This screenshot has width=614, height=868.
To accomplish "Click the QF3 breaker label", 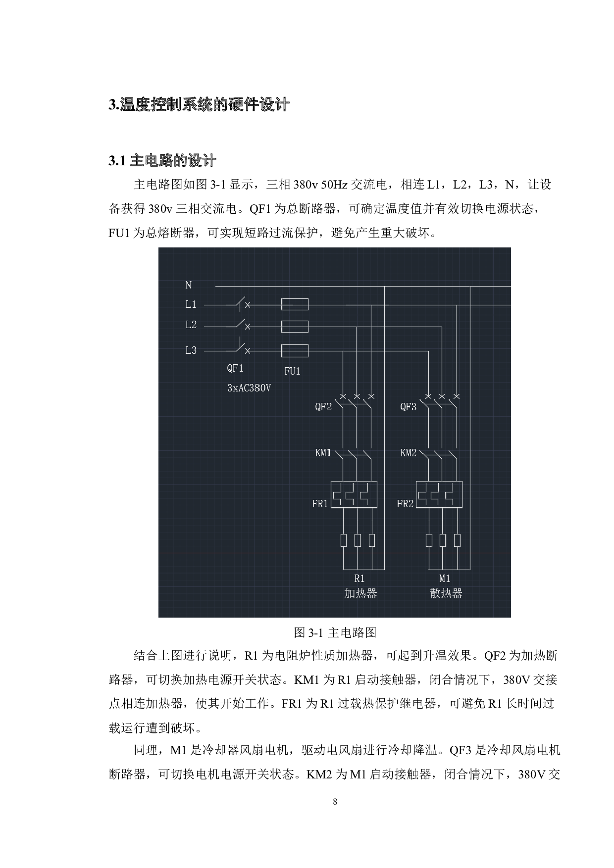I will pyautogui.click(x=409, y=407).
